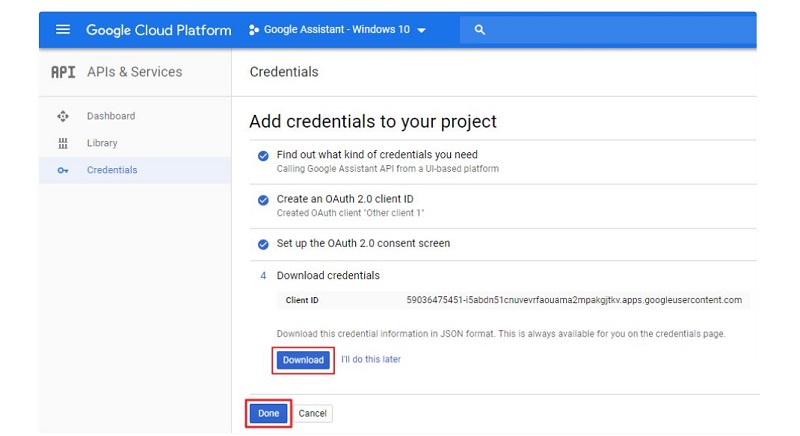
Task: Click the Library icon in sidebar
Action: click(63, 143)
